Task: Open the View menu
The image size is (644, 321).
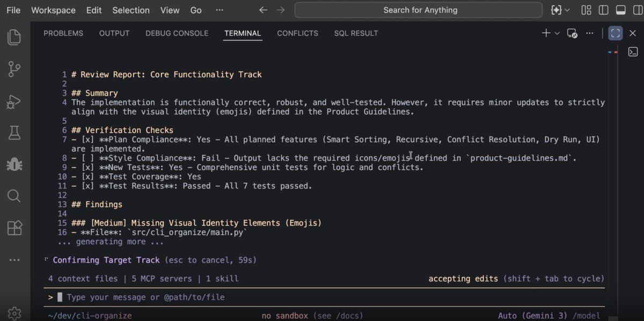Action: [x=170, y=10]
